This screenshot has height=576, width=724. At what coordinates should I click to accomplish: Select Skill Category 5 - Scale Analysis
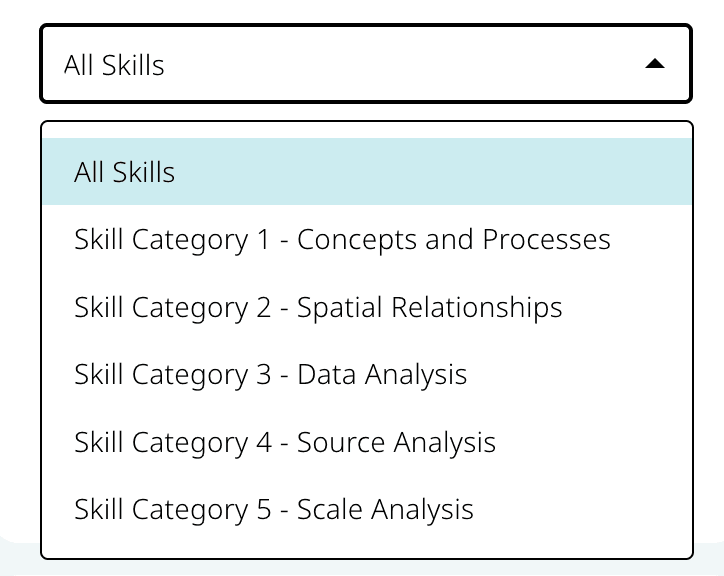coord(274,509)
